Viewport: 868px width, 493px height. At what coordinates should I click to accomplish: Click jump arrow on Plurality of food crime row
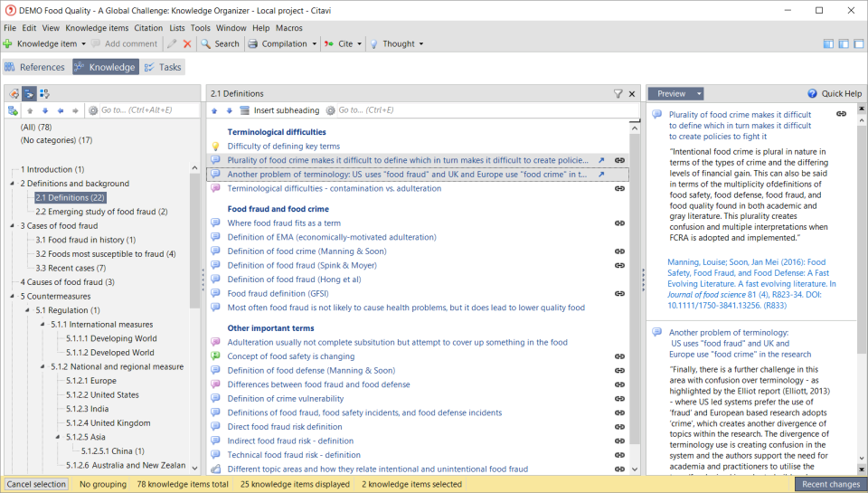click(601, 160)
